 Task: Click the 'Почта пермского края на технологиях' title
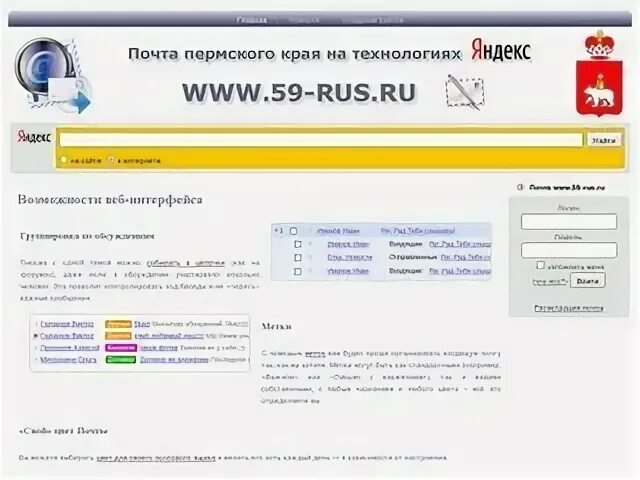(294, 54)
